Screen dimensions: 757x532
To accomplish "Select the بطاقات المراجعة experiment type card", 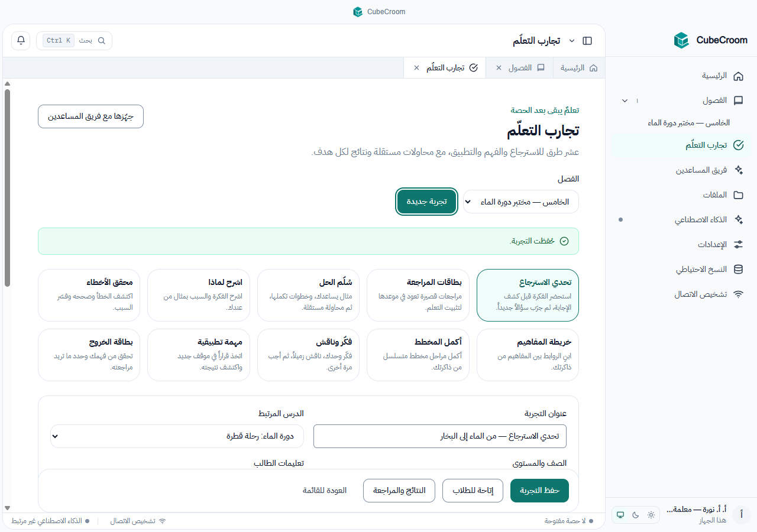I will pyautogui.click(x=418, y=295).
